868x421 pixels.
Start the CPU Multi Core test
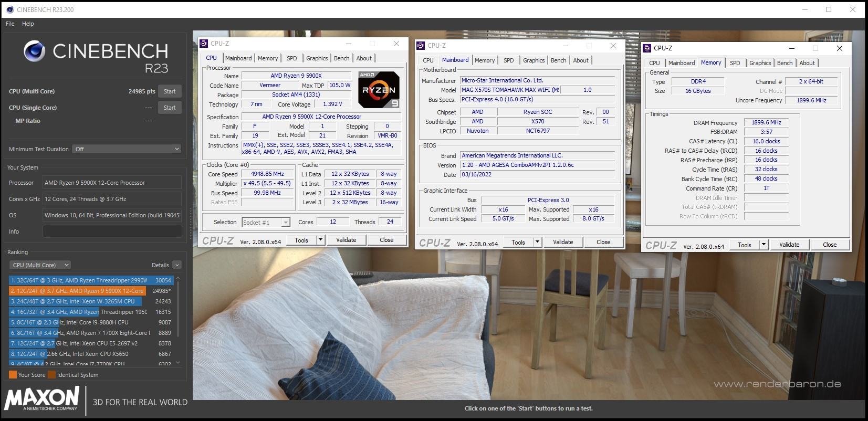[x=170, y=91]
